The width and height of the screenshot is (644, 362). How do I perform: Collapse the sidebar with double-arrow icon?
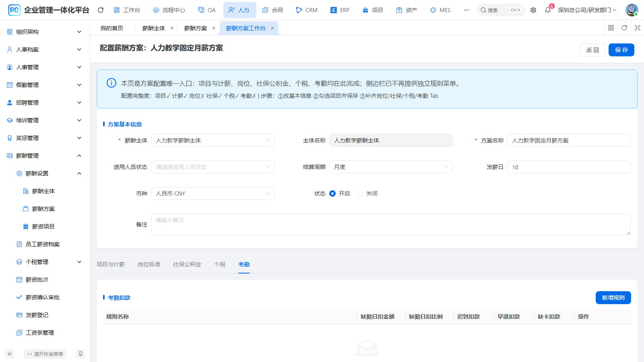coord(10,354)
